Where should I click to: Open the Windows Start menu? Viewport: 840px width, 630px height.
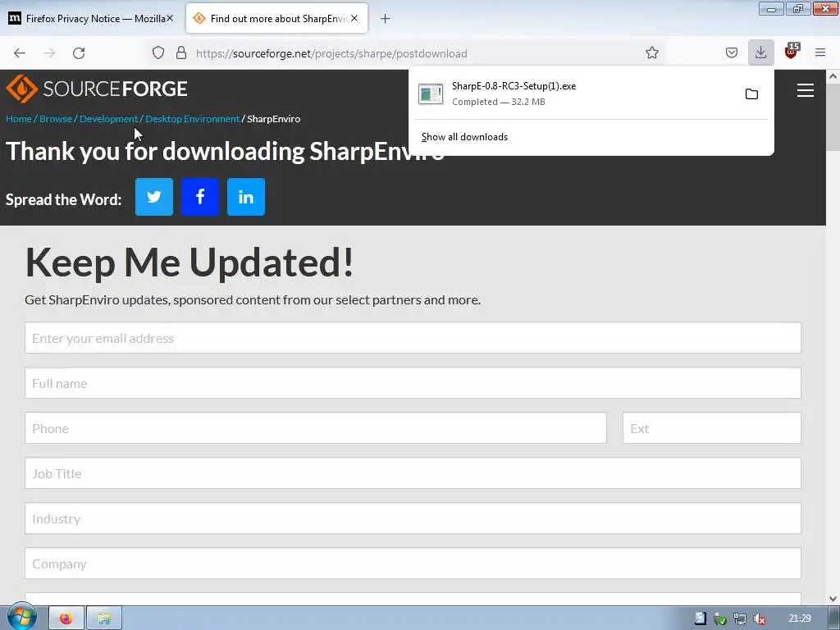coord(22,618)
